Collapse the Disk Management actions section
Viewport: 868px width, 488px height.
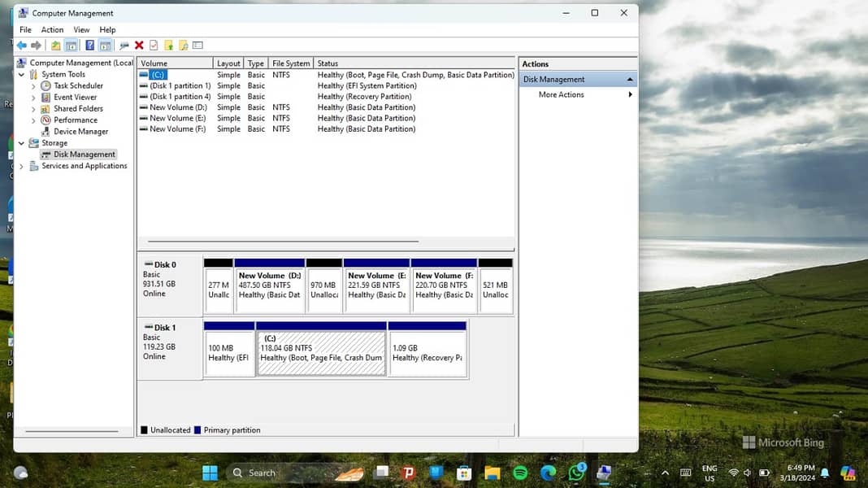tap(629, 80)
